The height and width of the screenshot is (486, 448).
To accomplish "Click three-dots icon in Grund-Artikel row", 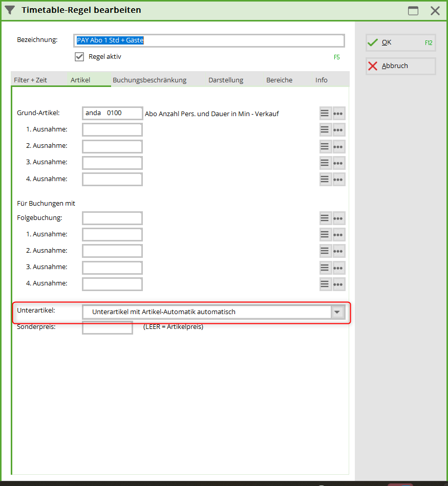I will click(338, 114).
